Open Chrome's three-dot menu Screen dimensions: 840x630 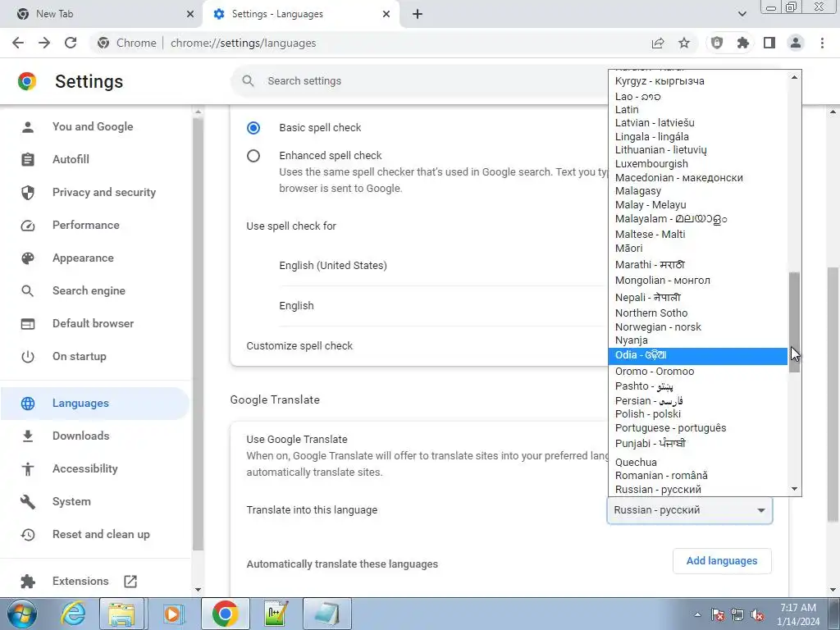point(822,43)
